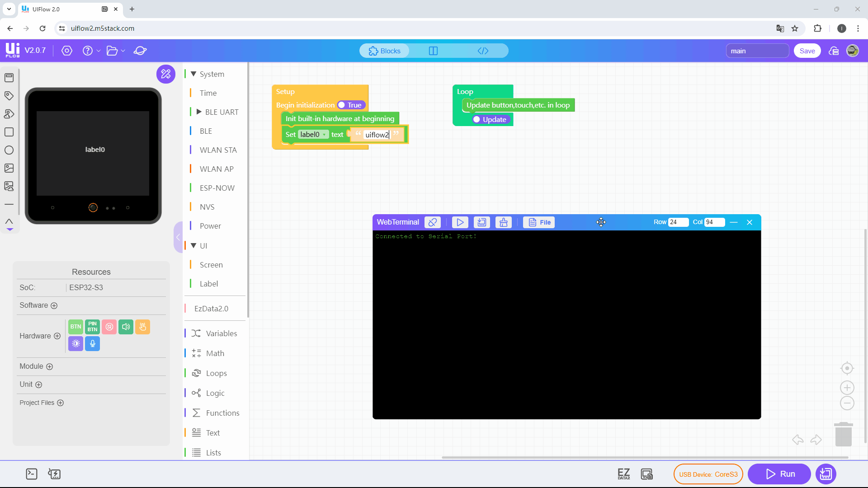Click the BTN hardware chip
Screen dimensions: 868x488
(75, 327)
